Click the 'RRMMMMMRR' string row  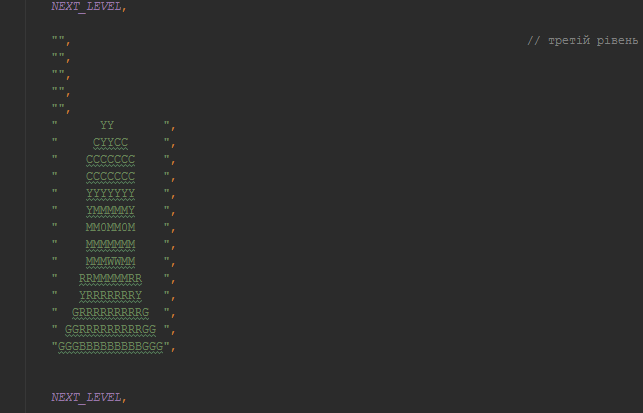click(111, 278)
